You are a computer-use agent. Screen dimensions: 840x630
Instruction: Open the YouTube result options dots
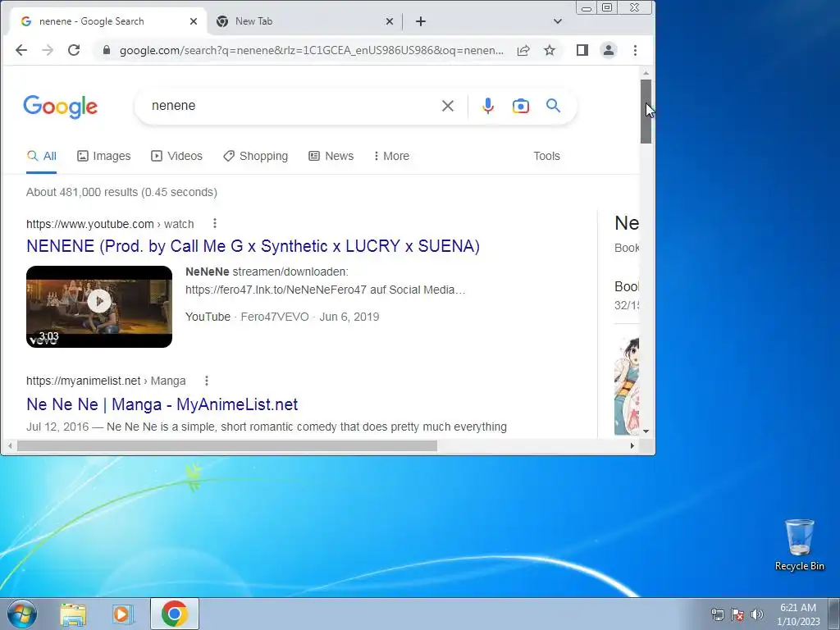(215, 223)
